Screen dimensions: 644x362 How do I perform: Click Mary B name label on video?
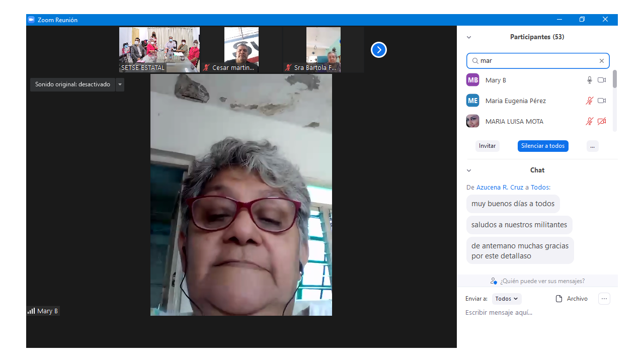(x=47, y=311)
